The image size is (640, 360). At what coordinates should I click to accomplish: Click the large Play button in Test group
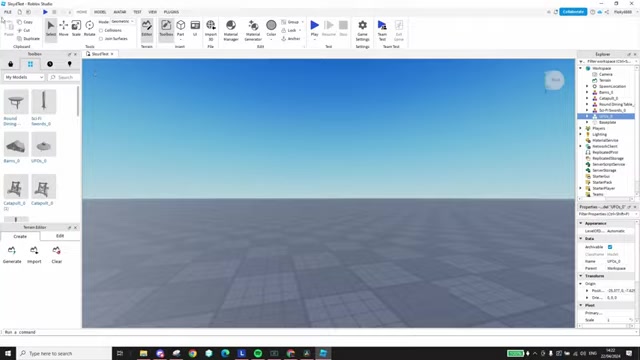314,29
